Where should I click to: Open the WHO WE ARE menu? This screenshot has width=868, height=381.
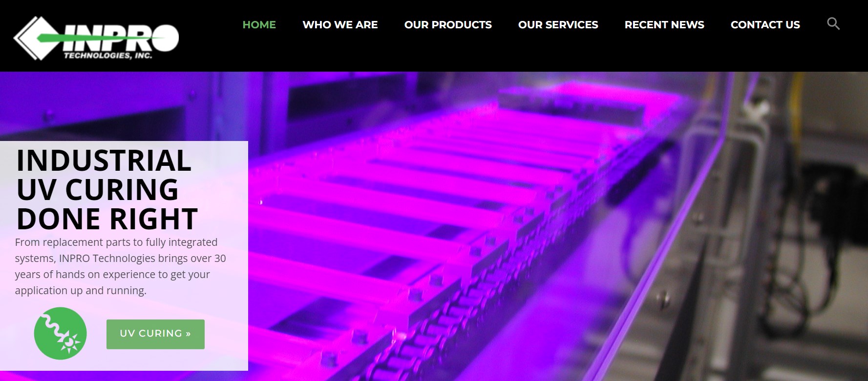pos(340,24)
